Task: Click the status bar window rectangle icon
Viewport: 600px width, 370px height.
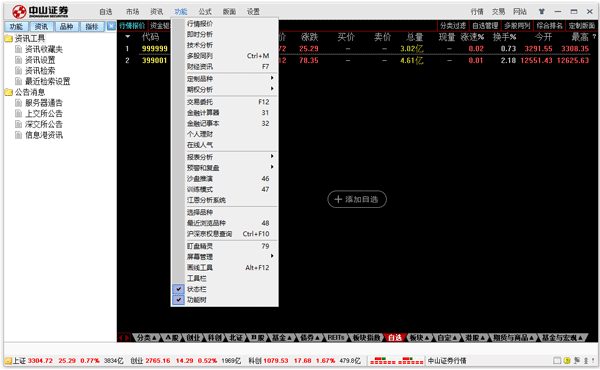Action: pos(557,360)
